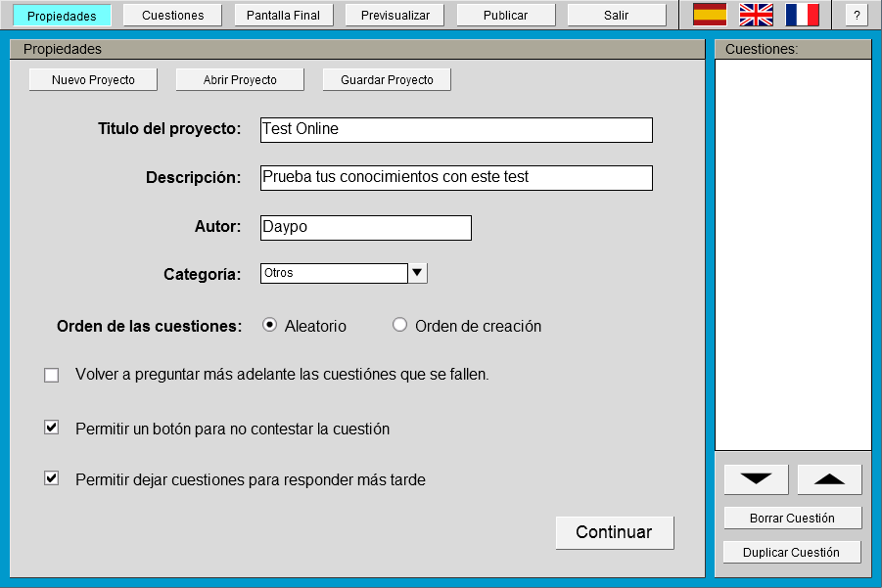Open help with the question mark button

857,16
